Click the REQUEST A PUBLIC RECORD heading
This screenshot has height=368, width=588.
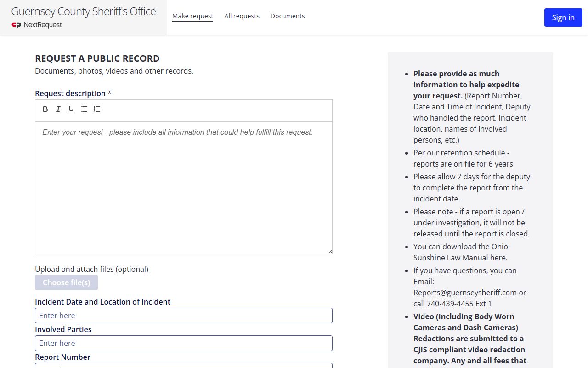(x=97, y=58)
